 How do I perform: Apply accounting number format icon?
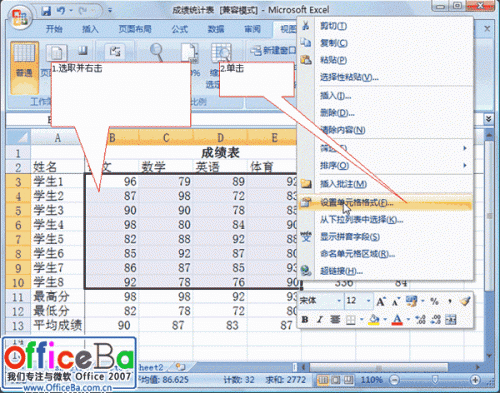[411, 301]
